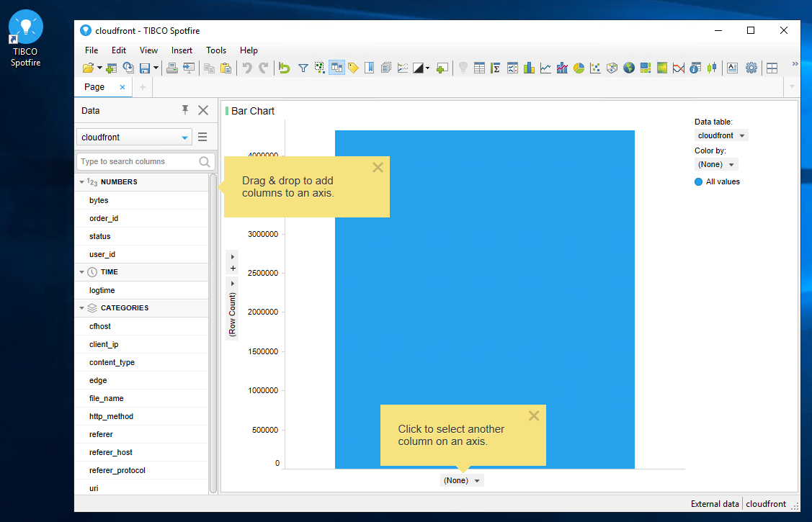Open the Color by (None) dropdown

715,164
